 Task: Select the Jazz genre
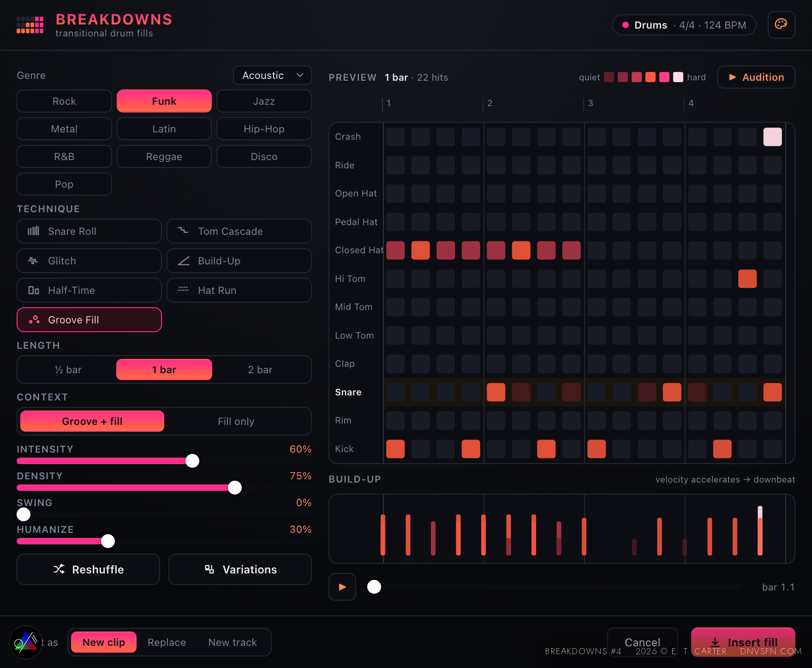click(264, 101)
